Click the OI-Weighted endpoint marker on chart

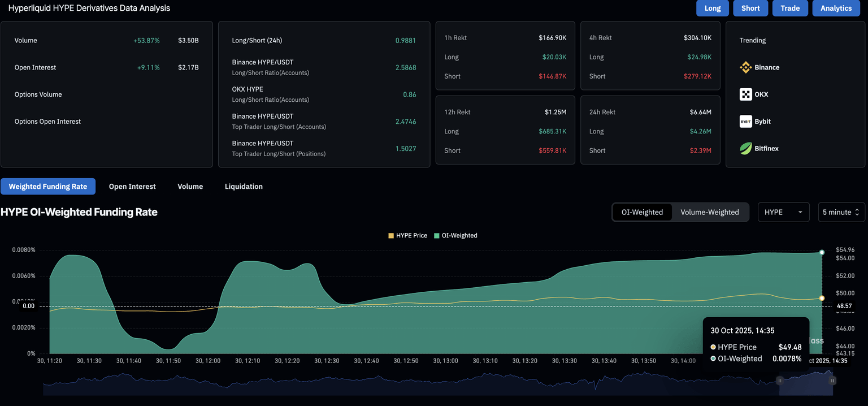coord(822,252)
